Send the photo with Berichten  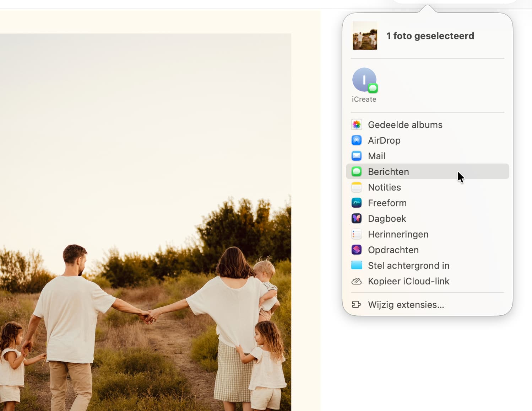coord(428,172)
